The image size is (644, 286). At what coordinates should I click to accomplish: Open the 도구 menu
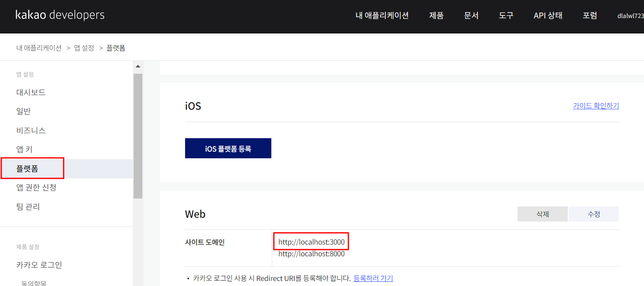(x=506, y=15)
